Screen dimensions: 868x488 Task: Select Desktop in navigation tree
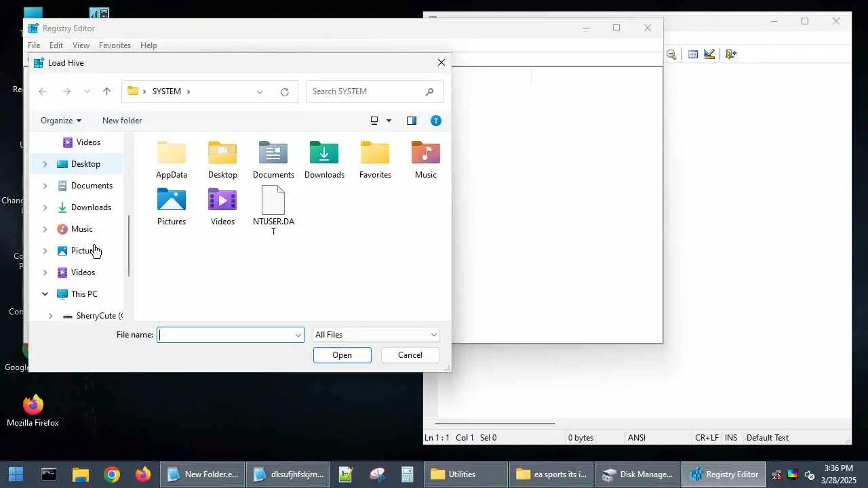(85, 164)
